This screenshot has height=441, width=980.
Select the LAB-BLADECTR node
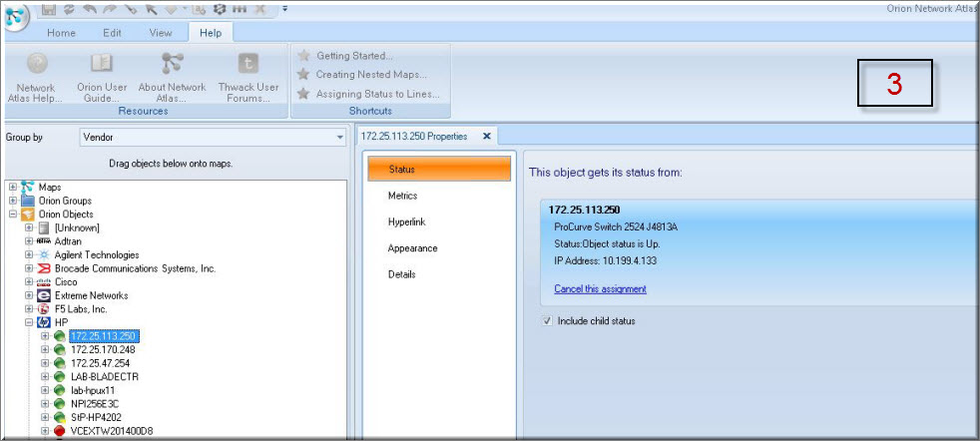[105, 377]
